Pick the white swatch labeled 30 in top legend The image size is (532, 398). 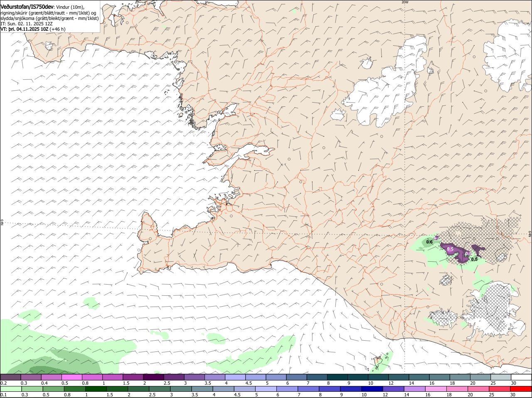tap(521, 377)
